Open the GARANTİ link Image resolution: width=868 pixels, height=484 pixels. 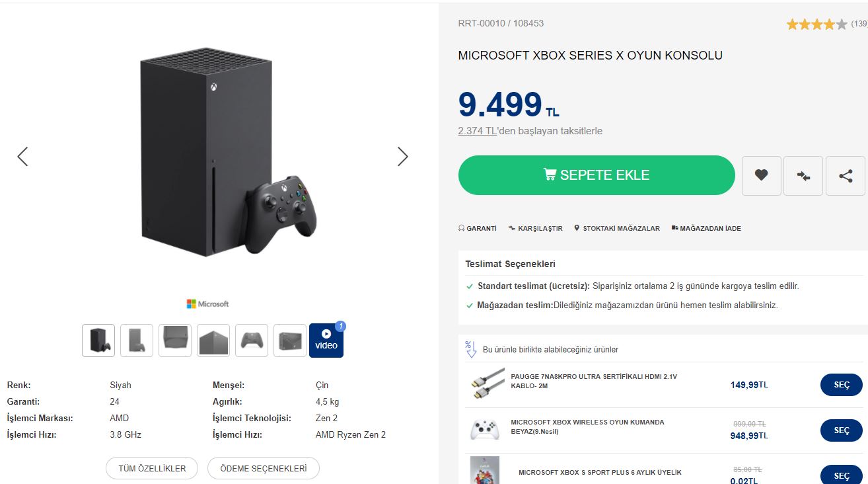(477, 228)
